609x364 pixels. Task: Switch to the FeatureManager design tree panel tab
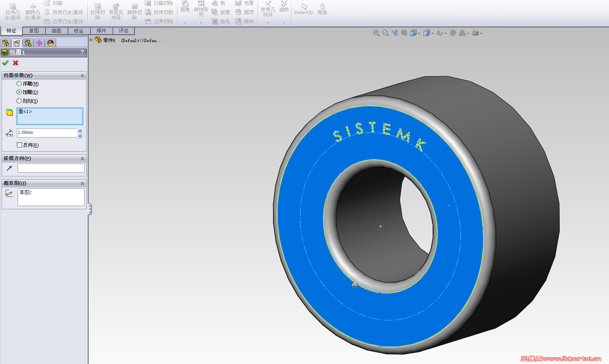click(x=6, y=43)
